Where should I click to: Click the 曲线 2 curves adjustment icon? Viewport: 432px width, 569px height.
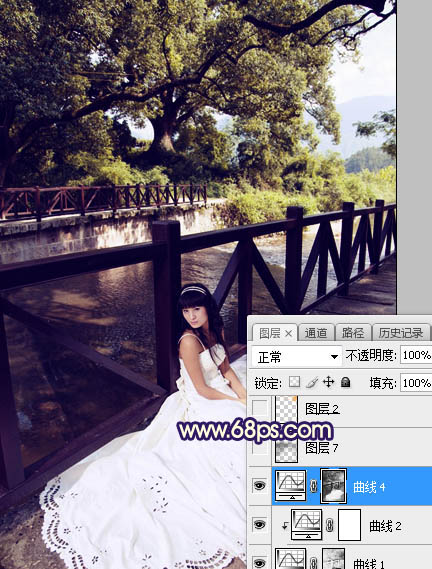pos(307,525)
